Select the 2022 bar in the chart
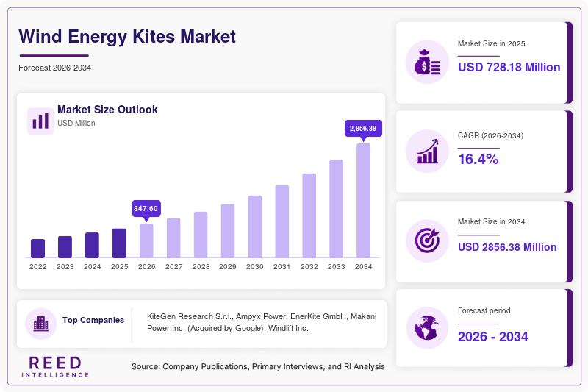This screenshot has width=588, height=392. [38, 249]
